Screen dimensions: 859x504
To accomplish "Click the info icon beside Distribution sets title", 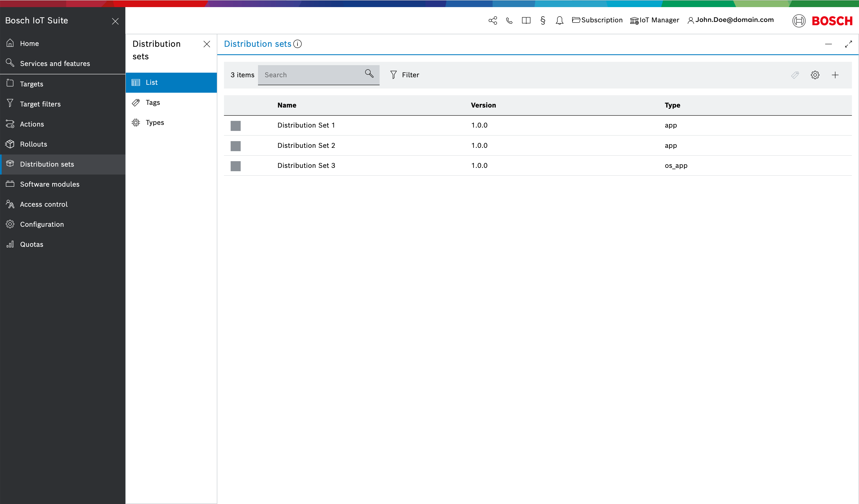I will click(298, 44).
